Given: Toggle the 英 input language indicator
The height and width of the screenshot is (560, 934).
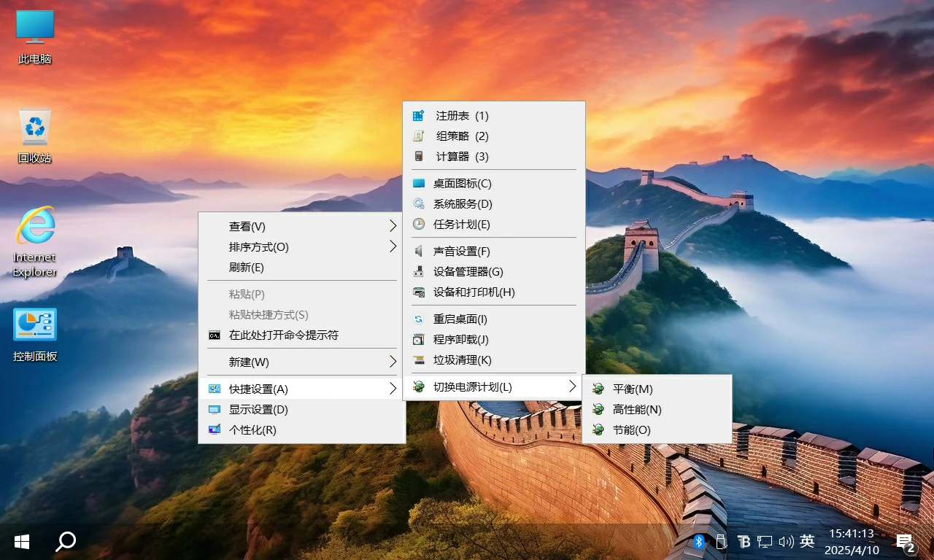Looking at the screenshot, I should tap(807, 541).
